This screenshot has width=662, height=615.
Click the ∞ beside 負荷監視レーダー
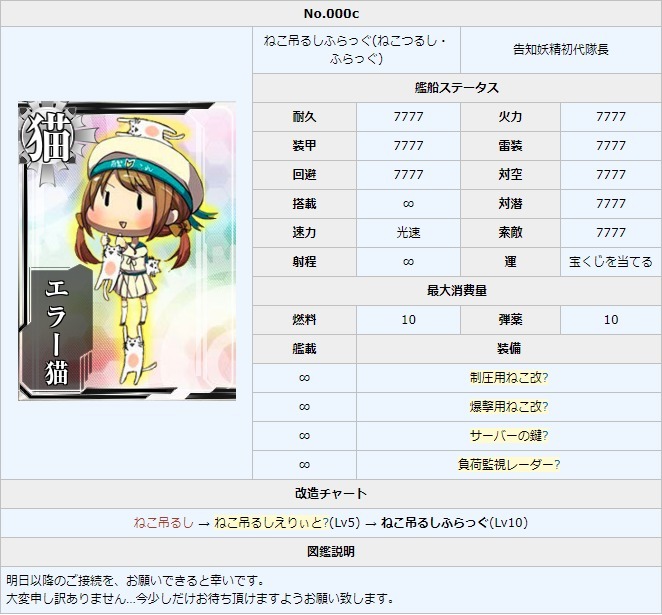pos(304,465)
